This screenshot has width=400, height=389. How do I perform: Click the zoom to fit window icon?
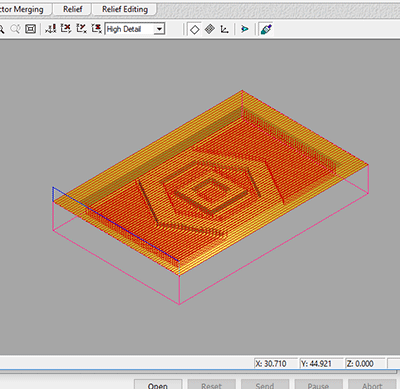[x=31, y=29]
